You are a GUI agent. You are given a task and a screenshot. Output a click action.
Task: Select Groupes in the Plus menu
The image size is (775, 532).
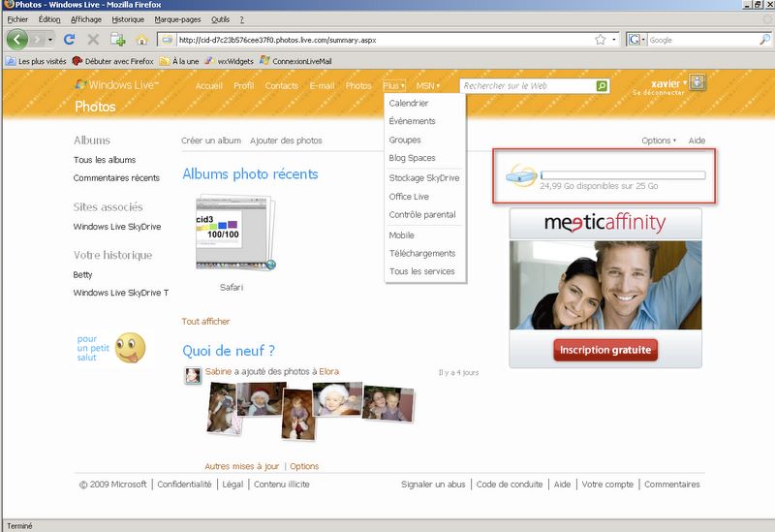pyautogui.click(x=405, y=140)
